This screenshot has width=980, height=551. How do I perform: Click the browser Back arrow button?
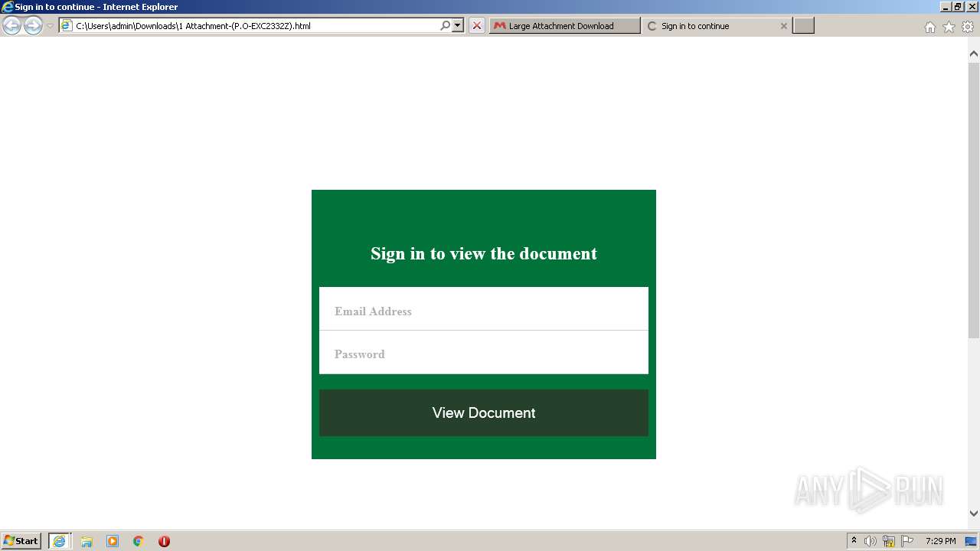(11, 26)
